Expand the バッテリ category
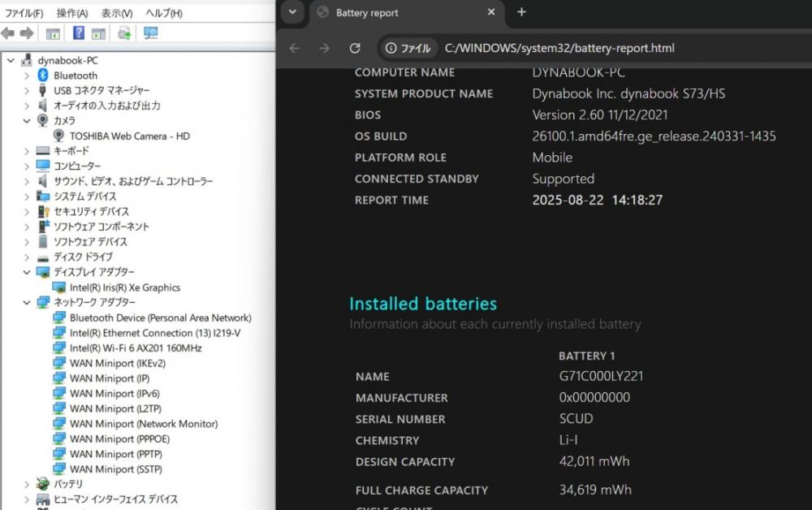The width and height of the screenshot is (812, 510). [27, 484]
